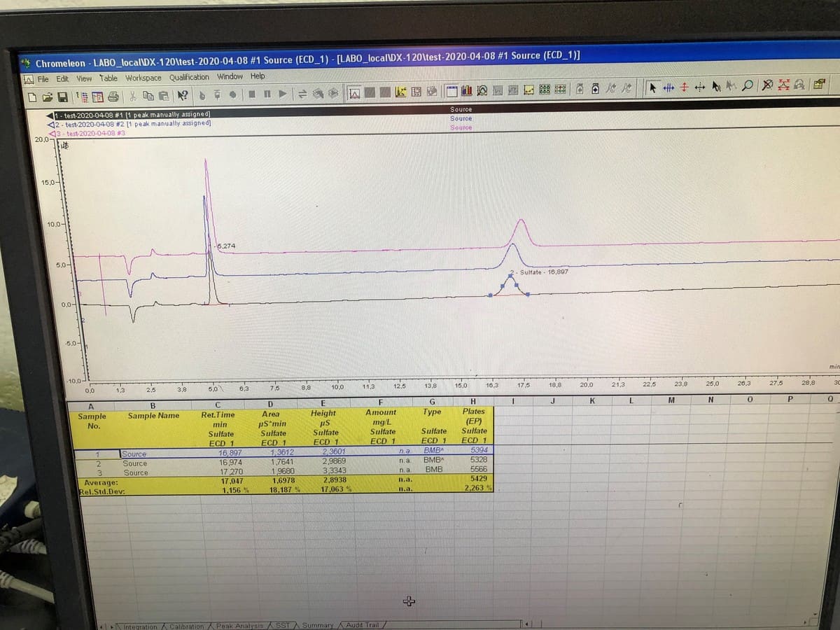Viewport: 840px width, 630px height.
Task: Click the red baseline tool icon
Action: tap(684, 88)
